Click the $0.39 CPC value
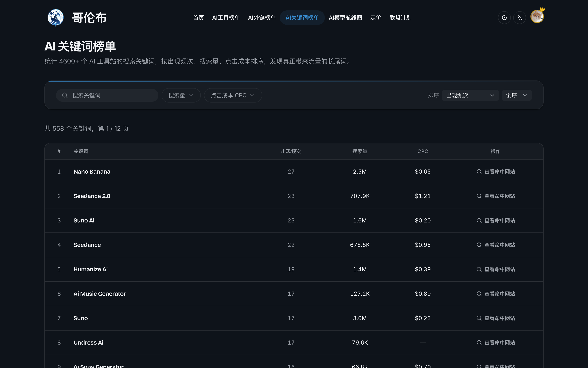588x368 pixels. point(423,269)
